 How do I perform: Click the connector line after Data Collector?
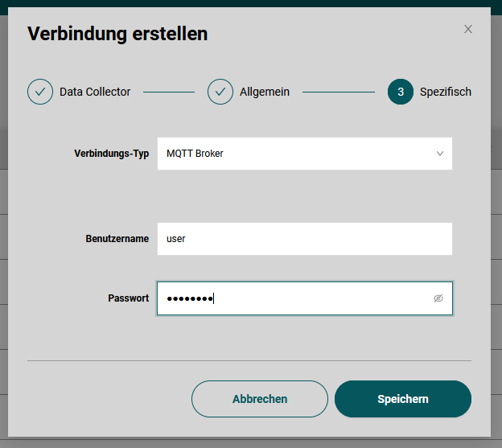[x=169, y=92]
